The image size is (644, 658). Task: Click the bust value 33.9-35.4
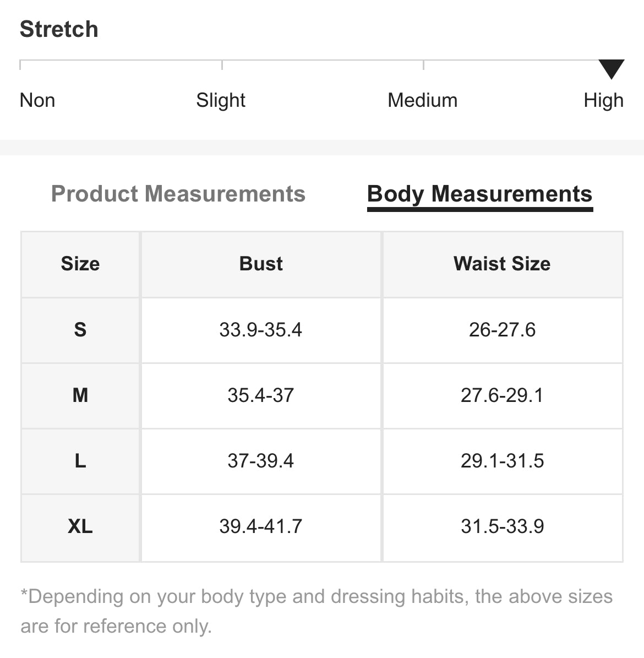pos(260,330)
